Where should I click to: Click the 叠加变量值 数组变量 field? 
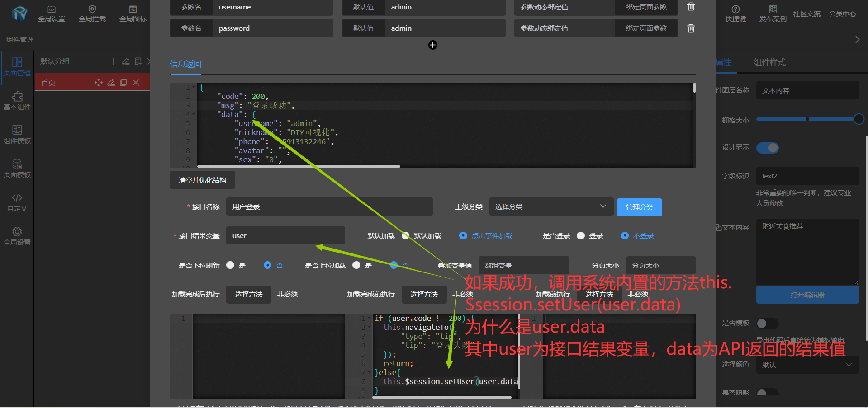pyautogui.click(x=524, y=265)
